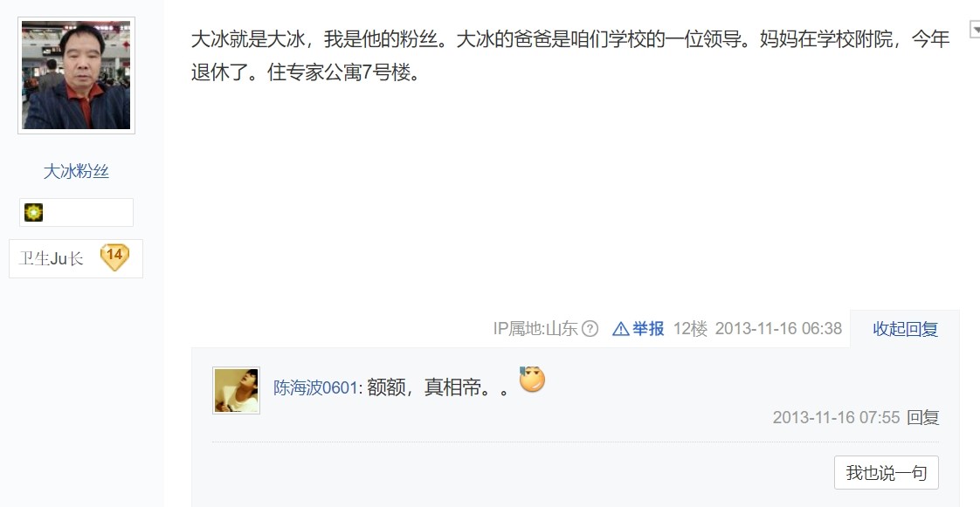
Task: Click the yellow sunflower badge icon
Action: (34, 212)
